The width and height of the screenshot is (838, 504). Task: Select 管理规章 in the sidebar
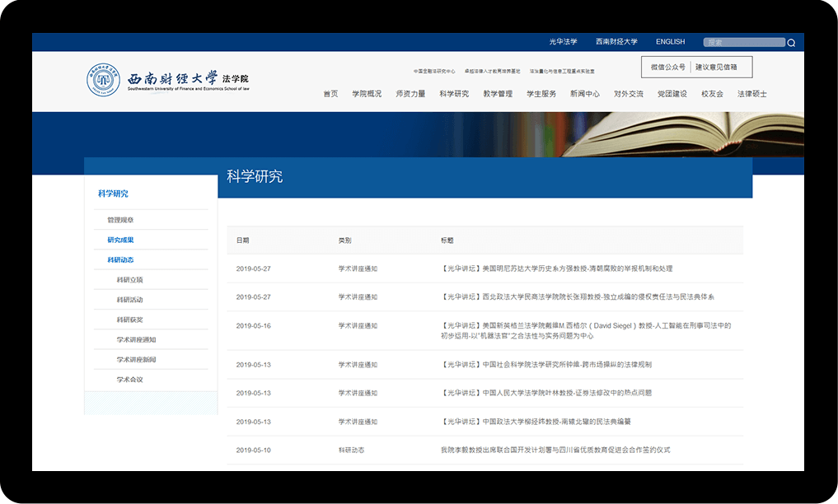[x=120, y=221]
